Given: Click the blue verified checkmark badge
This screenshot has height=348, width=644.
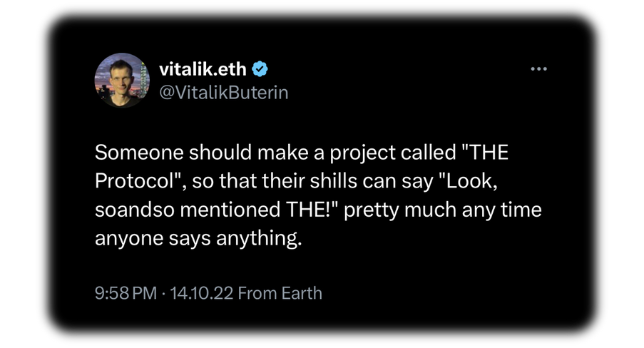Looking at the screenshot, I should point(260,69).
